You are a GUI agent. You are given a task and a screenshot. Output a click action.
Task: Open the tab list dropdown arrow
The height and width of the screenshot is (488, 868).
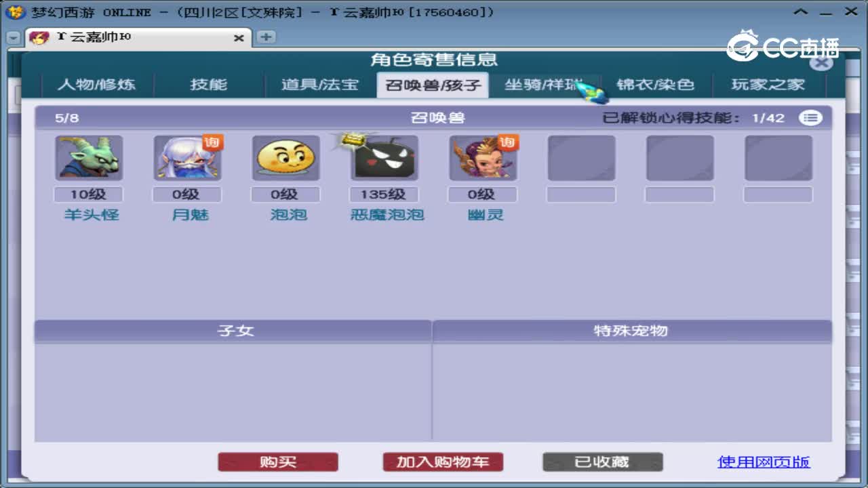pyautogui.click(x=14, y=39)
